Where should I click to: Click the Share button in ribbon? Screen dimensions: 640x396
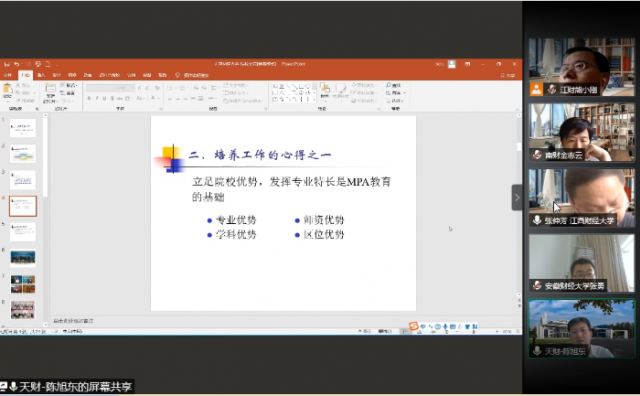click(508, 75)
